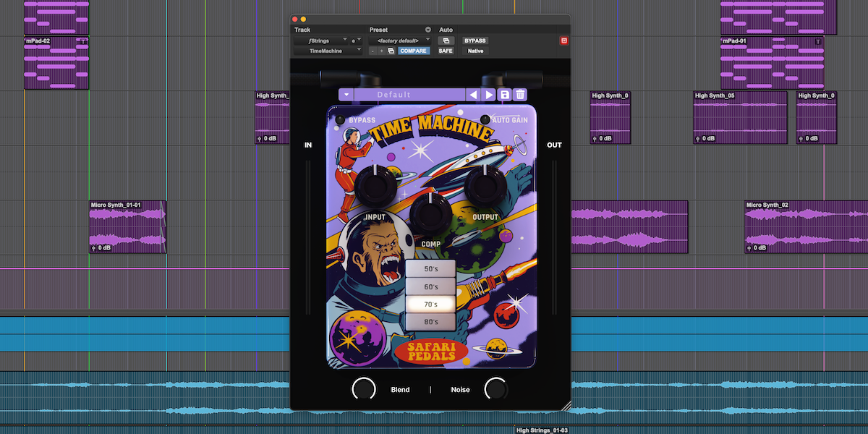Click the COMPARE button
This screenshot has height=434, width=868.
[414, 51]
